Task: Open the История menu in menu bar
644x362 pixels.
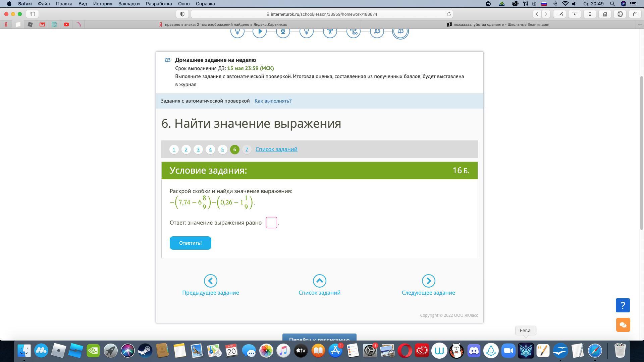Action: [102, 4]
